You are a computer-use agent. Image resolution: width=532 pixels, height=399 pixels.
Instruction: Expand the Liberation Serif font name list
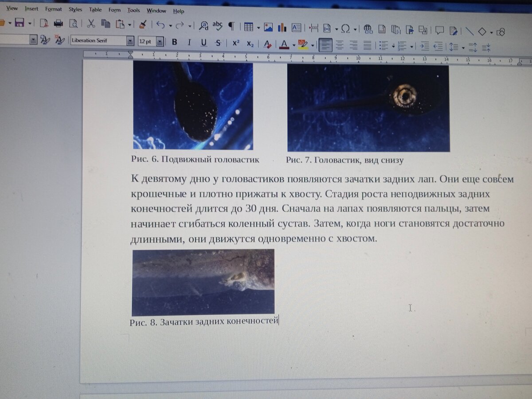[130, 41]
